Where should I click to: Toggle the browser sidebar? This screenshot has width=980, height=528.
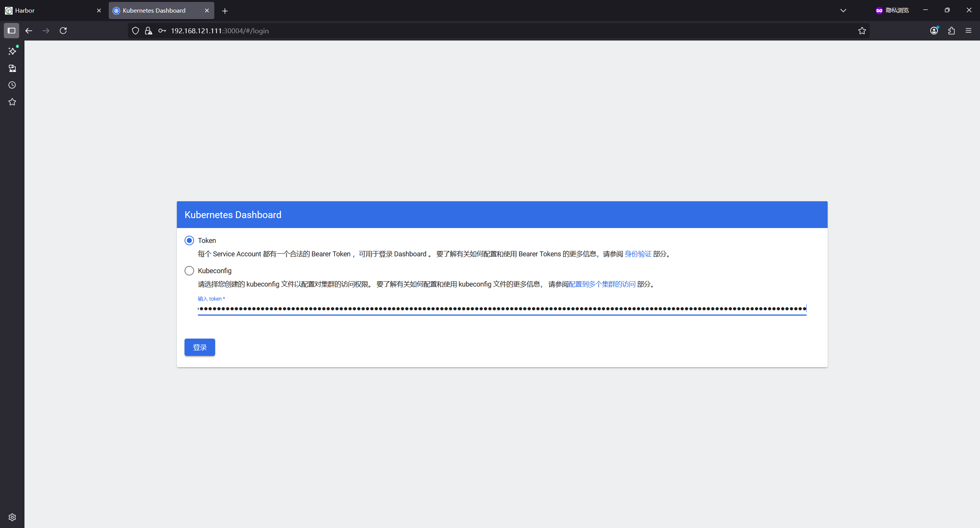click(11, 31)
